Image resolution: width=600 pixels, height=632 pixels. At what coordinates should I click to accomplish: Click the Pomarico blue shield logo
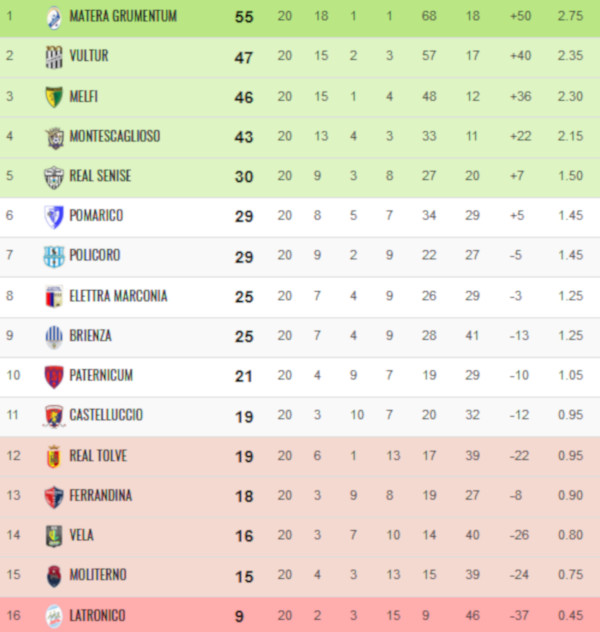pyautogui.click(x=54, y=216)
